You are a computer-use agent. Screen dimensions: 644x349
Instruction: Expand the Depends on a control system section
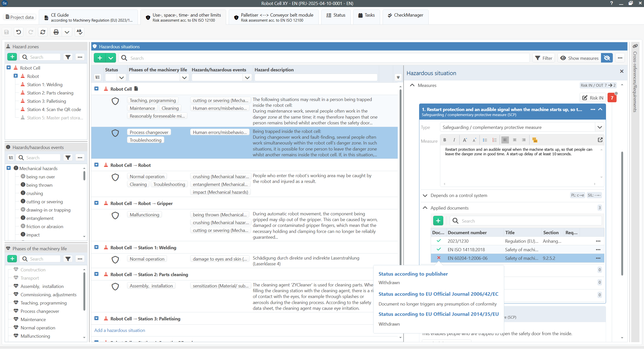[425, 195]
